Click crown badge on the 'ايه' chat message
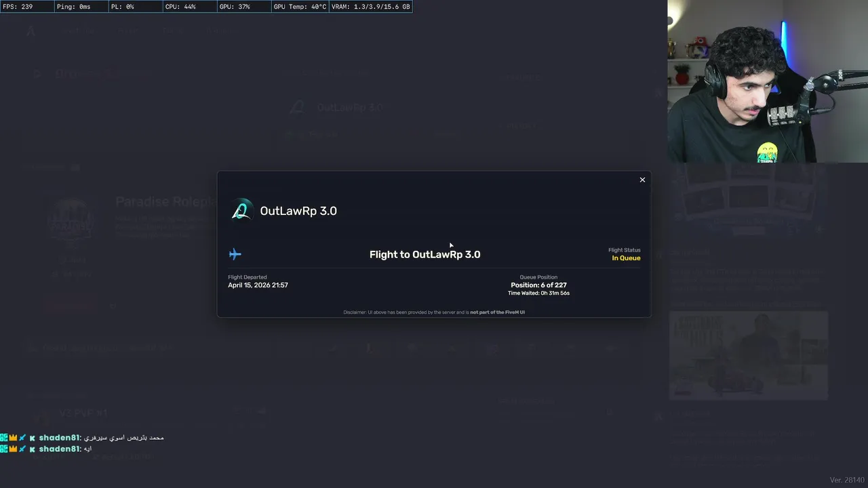868x488 pixels. pyautogui.click(x=13, y=449)
